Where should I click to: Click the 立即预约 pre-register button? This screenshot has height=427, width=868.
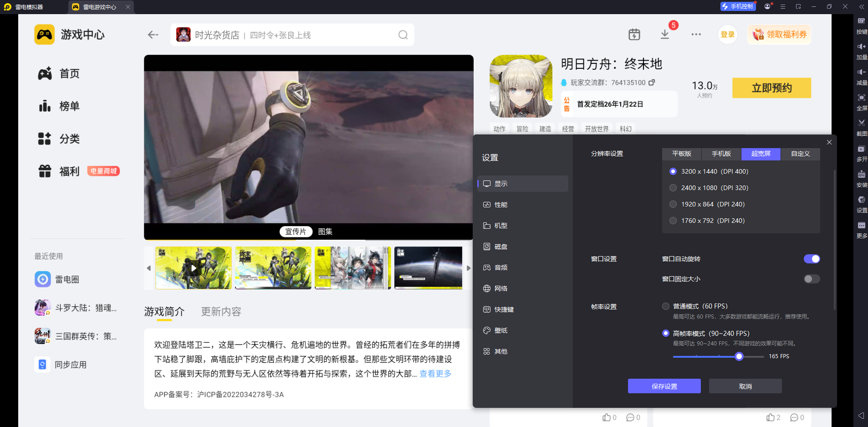(x=771, y=88)
